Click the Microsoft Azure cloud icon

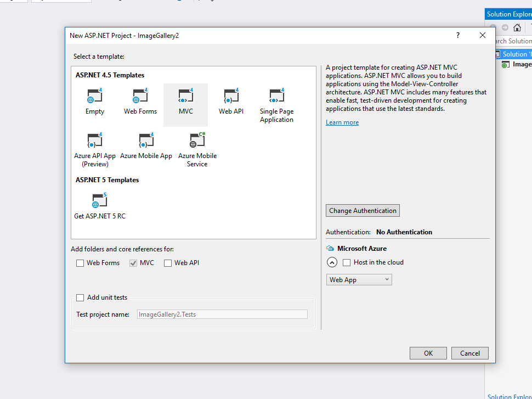point(330,248)
